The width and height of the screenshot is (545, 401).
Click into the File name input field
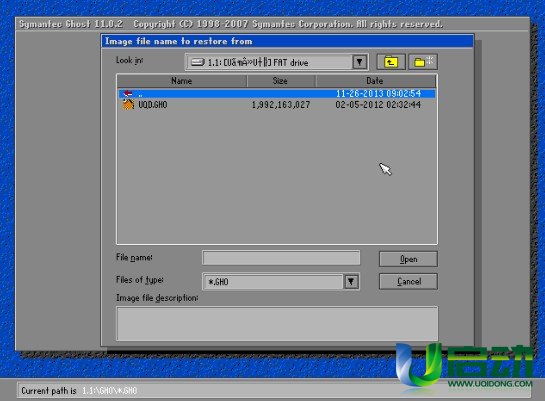[x=281, y=258]
